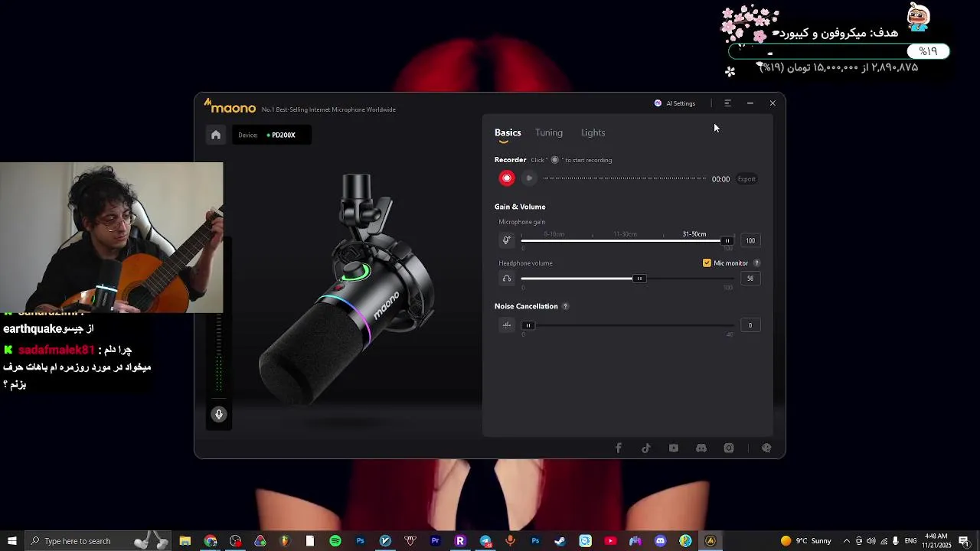
Task: Start recording with the red record button
Action: pos(506,178)
